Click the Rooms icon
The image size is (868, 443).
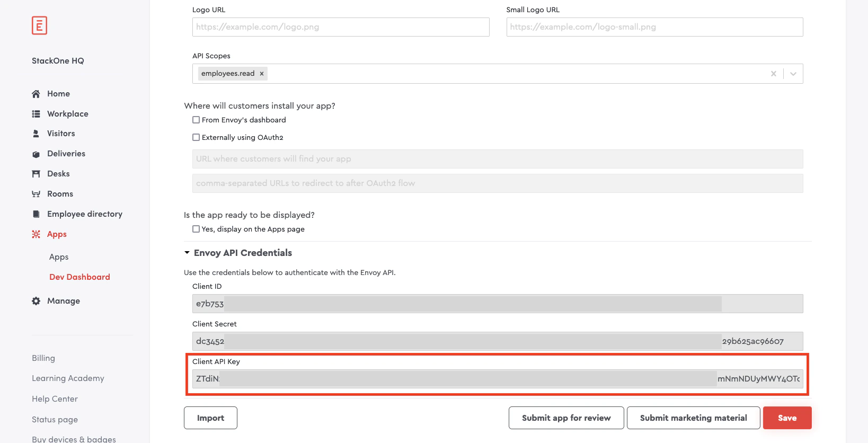pos(36,194)
